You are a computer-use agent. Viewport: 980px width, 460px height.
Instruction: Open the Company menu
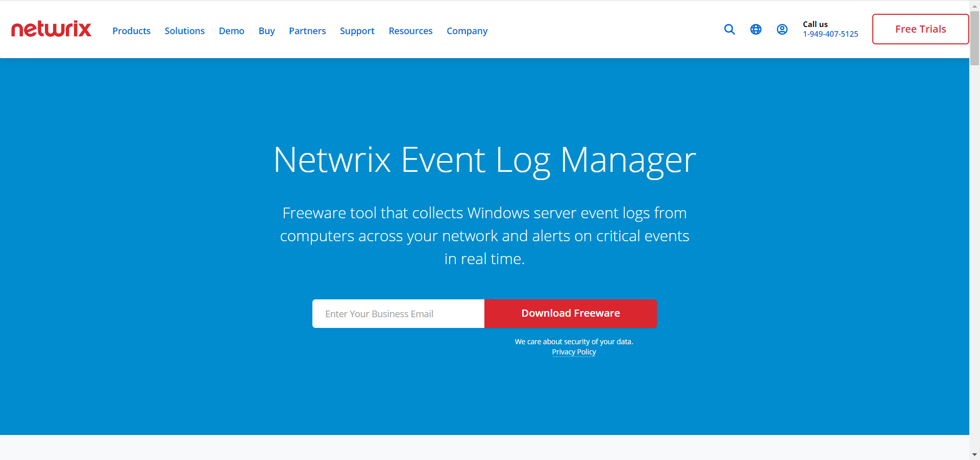coord(467,31)
